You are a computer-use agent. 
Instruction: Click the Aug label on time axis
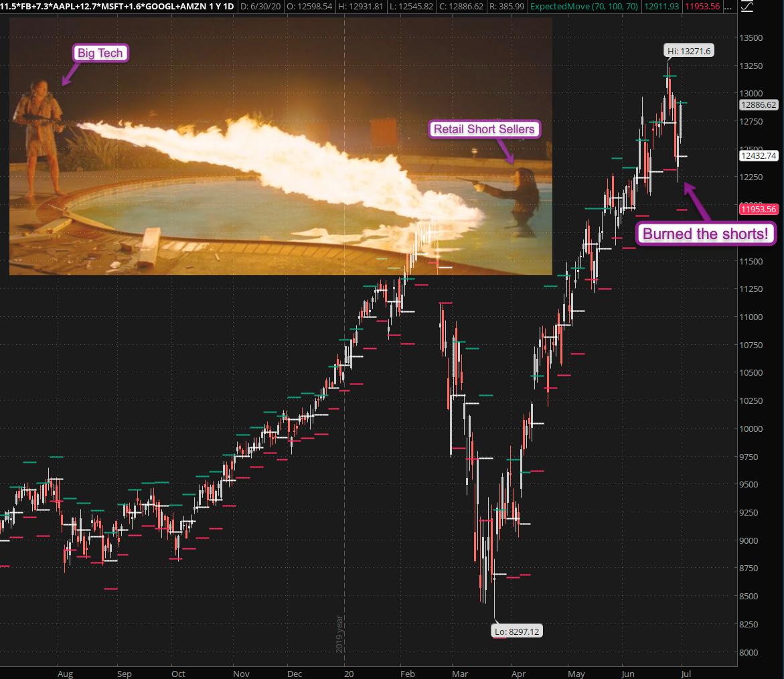click(65, 674)
